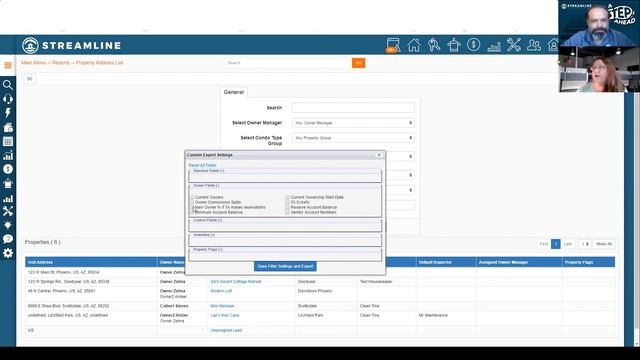Toggle New Owner % if TA makes reservations
Viewport: 640px width, 360px height.
click(192, 207)
